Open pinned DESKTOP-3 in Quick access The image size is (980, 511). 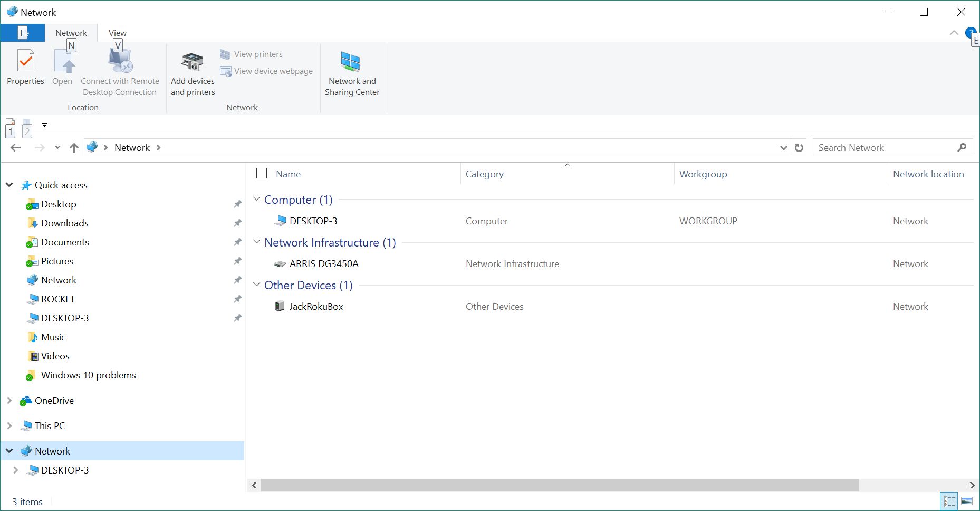click(64, 318)
